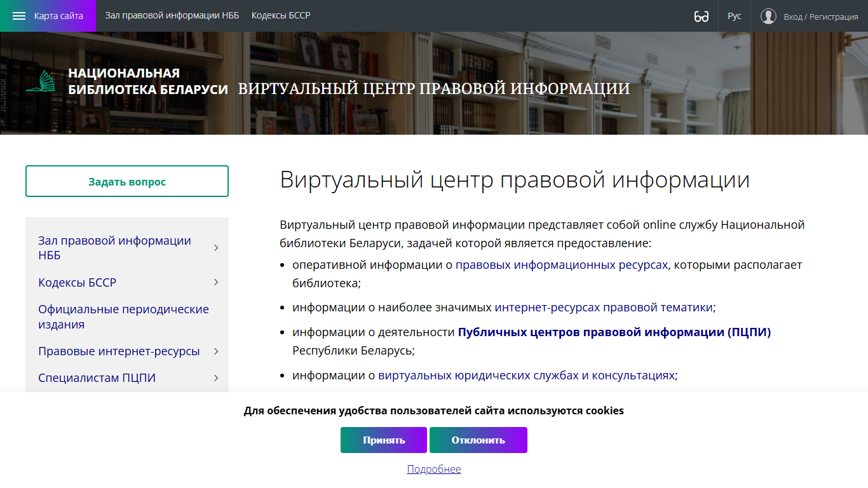Decline cookies with the Отклонить button
The width and height of the screenshot is (868, 488).
pos(478,440)
